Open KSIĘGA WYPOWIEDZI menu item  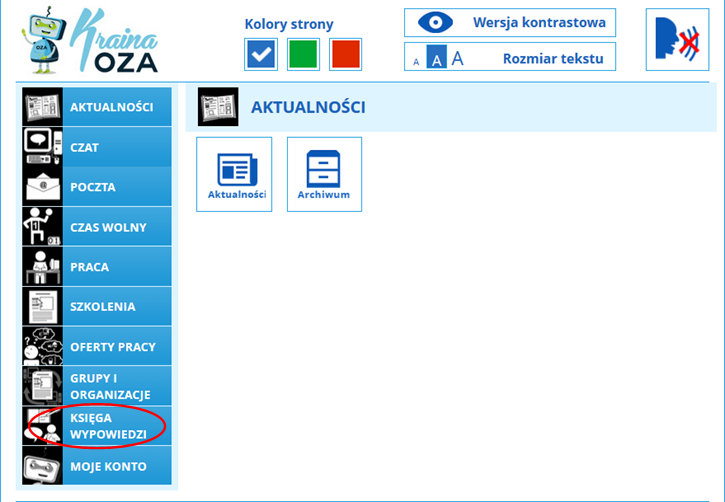[x=97, y=426]
